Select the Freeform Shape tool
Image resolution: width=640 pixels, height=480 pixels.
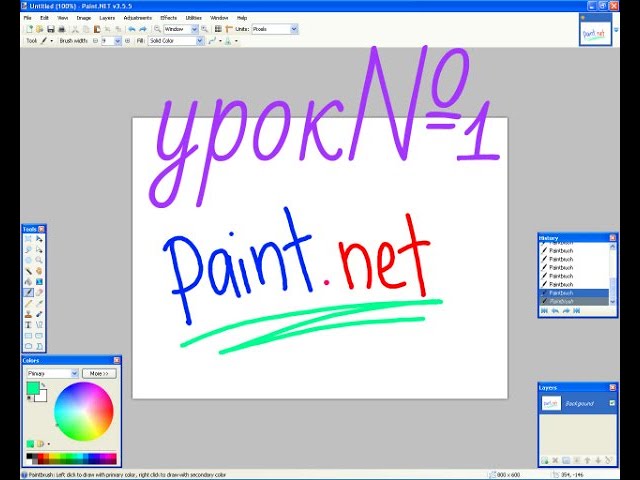(39, 346)
